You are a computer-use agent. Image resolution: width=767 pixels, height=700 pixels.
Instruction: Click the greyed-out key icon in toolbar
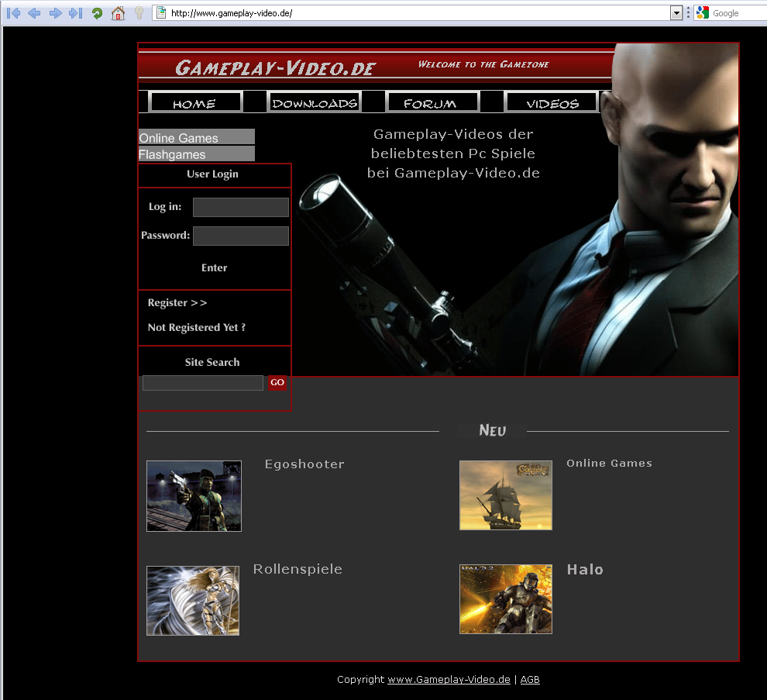(139, 12)
